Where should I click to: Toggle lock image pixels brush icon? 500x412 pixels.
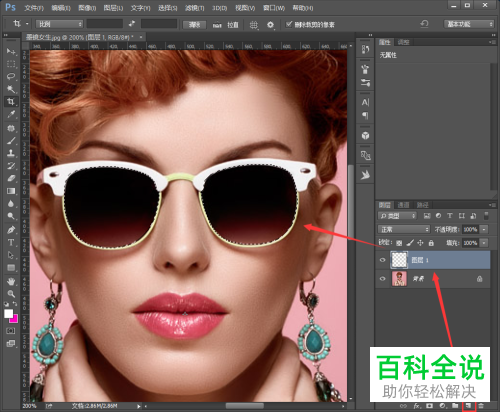pyautogui.click(x=410, y=243)
